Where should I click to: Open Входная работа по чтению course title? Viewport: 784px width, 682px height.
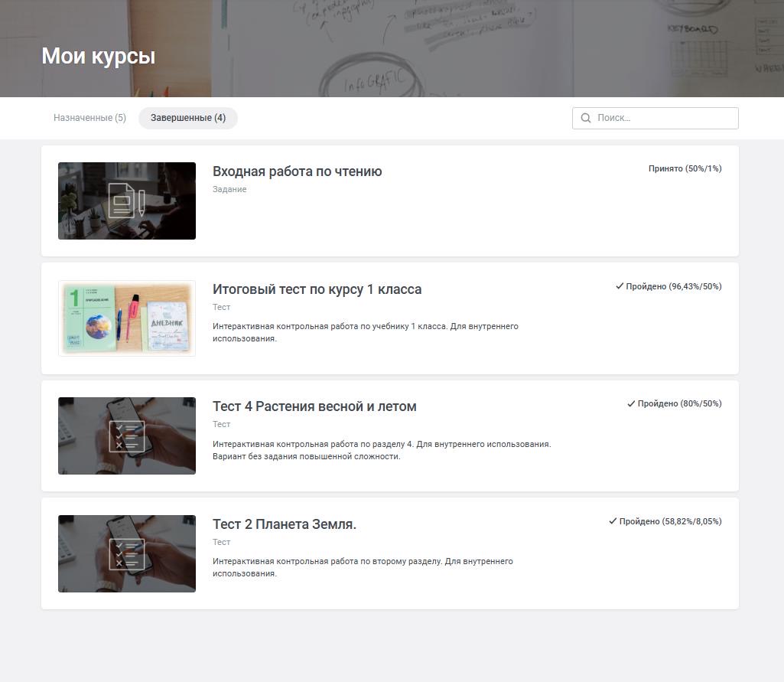(x=297, y=171)
